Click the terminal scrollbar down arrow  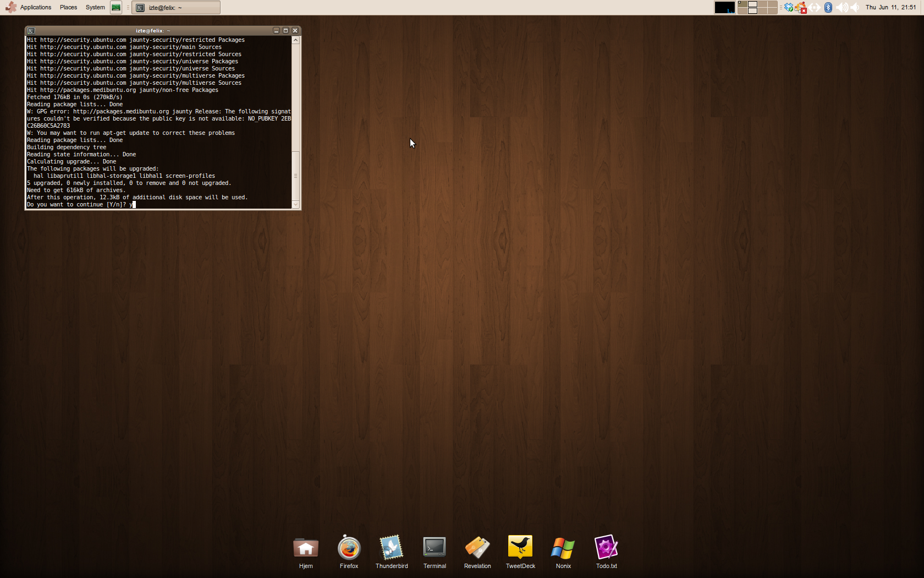point(295,205)
